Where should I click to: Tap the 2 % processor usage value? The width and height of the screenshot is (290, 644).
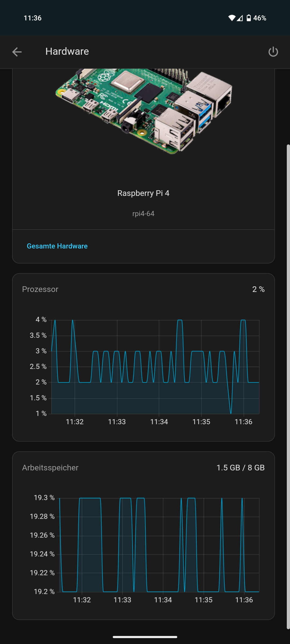[x=258, y=289]
